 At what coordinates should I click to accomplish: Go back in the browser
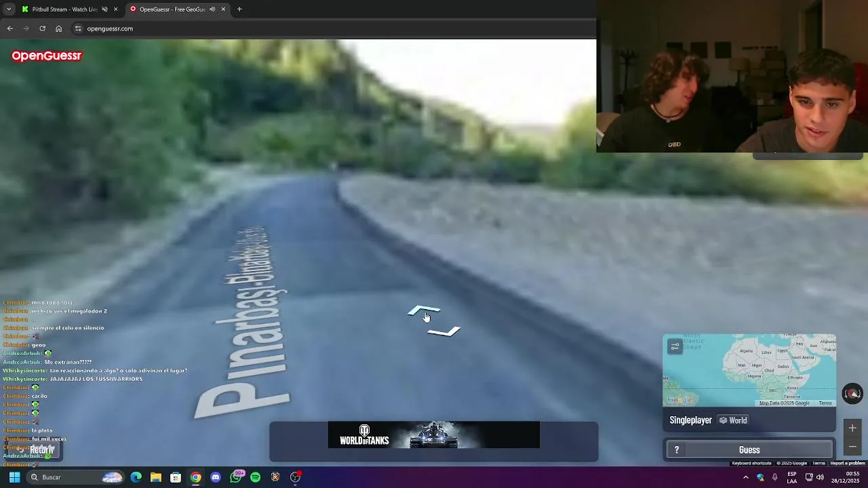tap(9, 28)
